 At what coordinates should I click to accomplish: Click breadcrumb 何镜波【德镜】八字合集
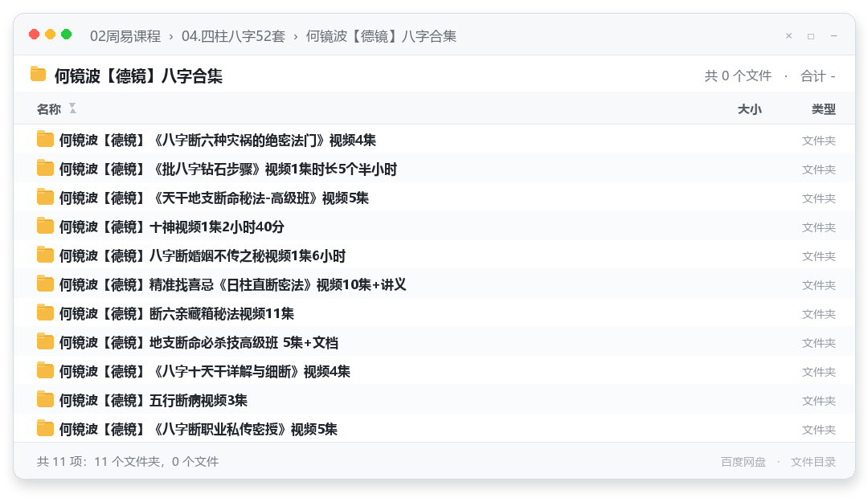click(x=382, y=36)
